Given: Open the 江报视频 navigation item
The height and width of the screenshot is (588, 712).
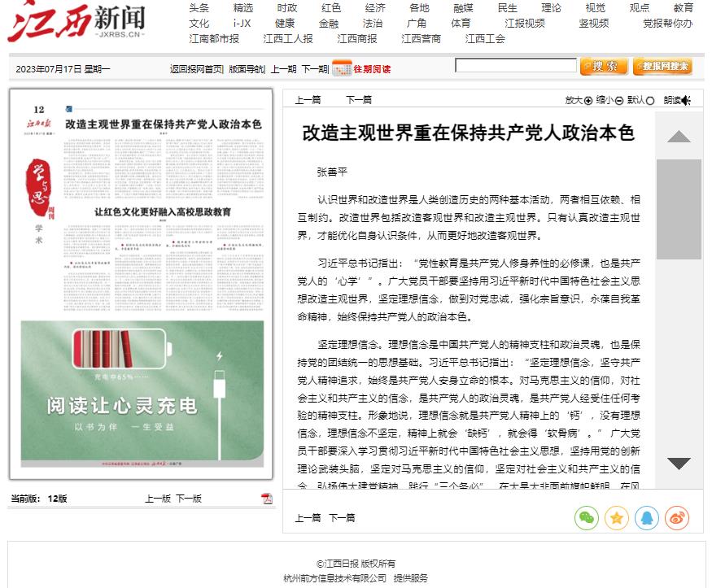Looking at the screenshot, I should click(525, 23).
